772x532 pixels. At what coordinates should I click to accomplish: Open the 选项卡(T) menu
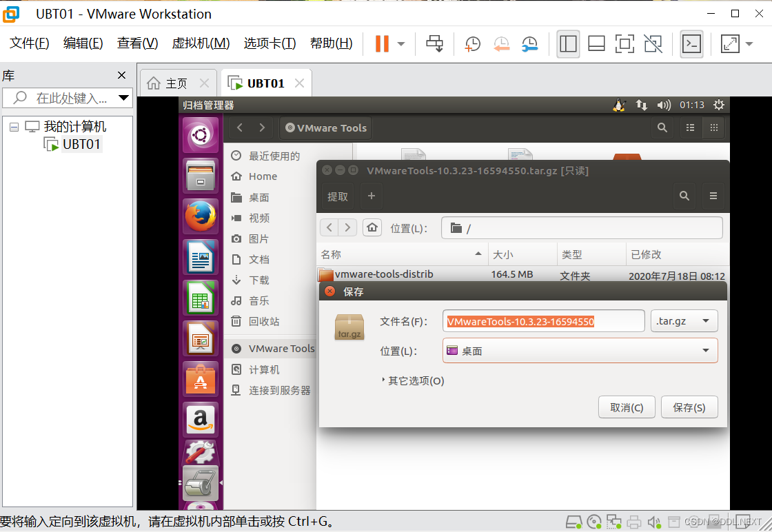pos(270,43)
